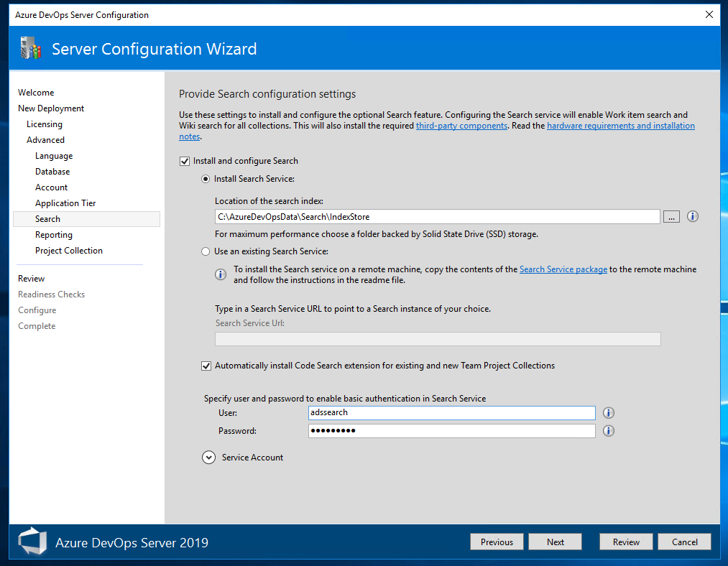Toggle automatic Code Search extension install checkbox

(x=206, y=366)
